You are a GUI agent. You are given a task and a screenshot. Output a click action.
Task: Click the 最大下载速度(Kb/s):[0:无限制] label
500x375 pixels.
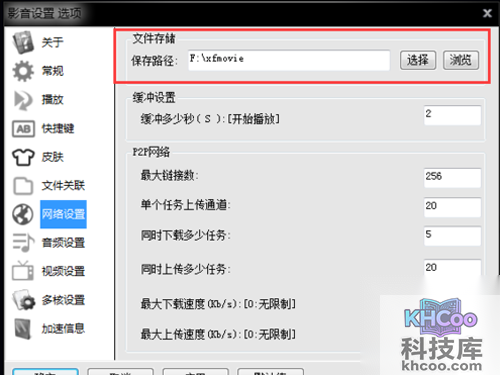[x=218, y=304]
